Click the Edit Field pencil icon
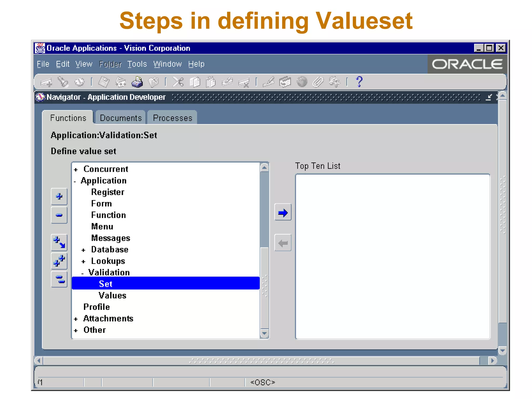 tap(268, 82)
